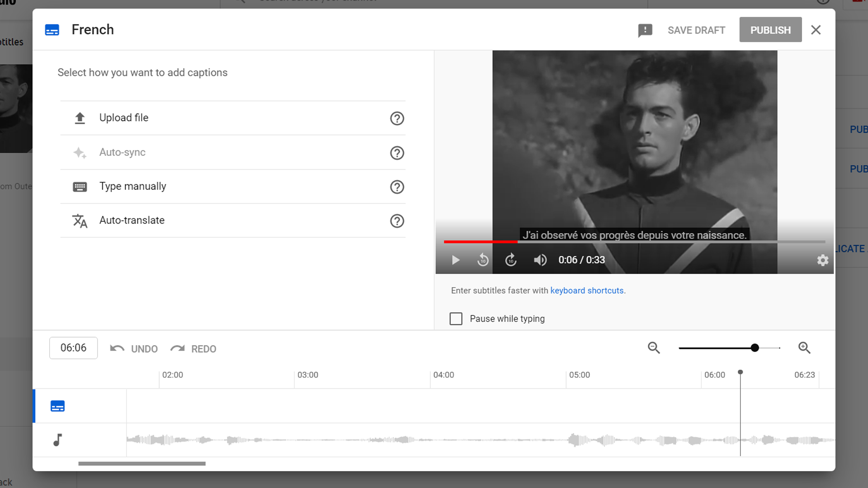868x488 pixels.
Task: Click the Auto-sync sparkle icon
Action: point(80,153)
